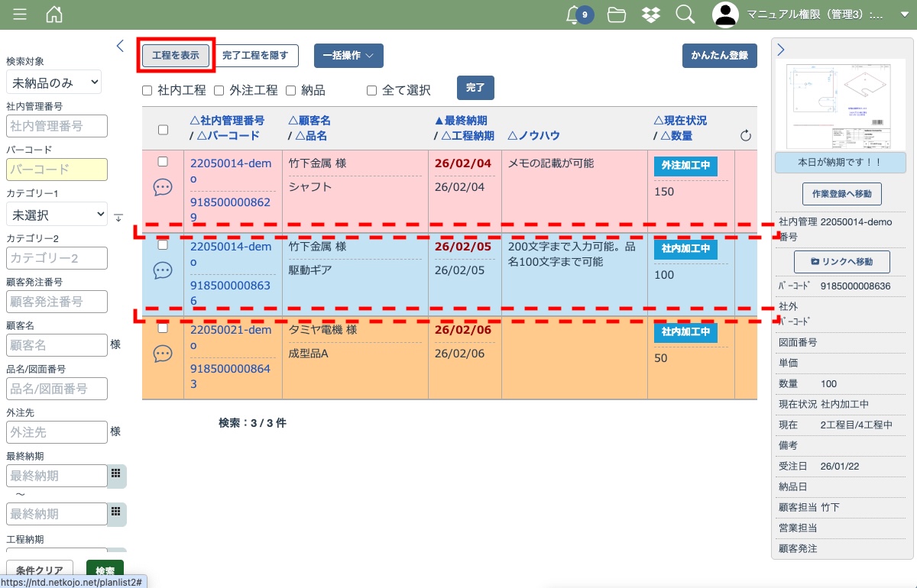Open search magnifier icon in header

pyautogui.click(x=685, y=15)
